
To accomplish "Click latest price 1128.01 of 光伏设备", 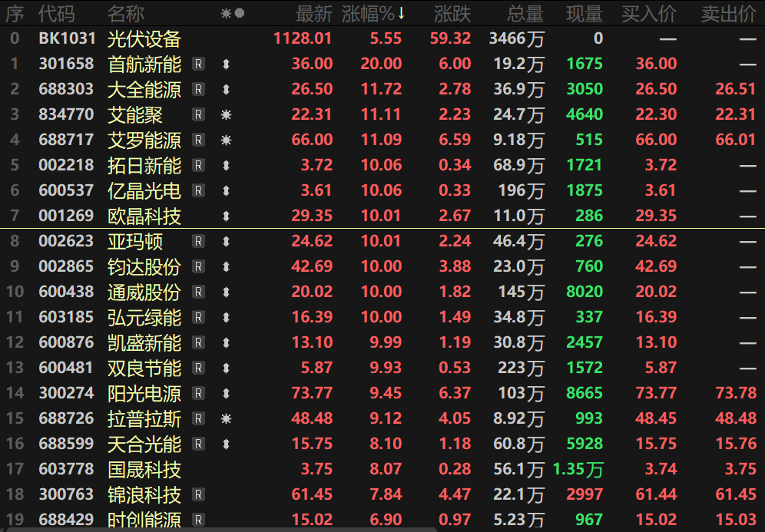I will [x=303, y=38].
